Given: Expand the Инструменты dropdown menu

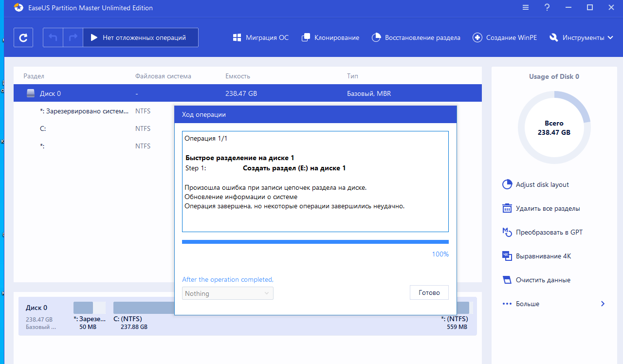Looking at the screenshot, I should tap(581, 37).
